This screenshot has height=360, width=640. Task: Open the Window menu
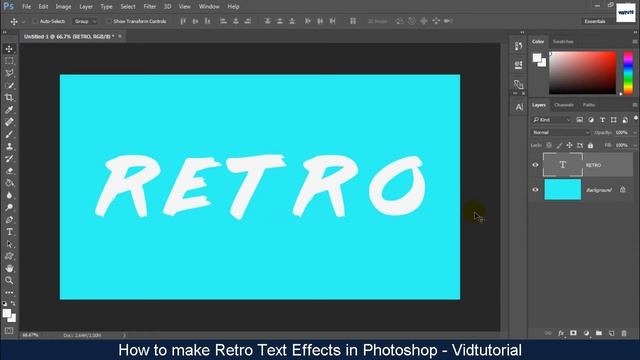coord(209,7)
